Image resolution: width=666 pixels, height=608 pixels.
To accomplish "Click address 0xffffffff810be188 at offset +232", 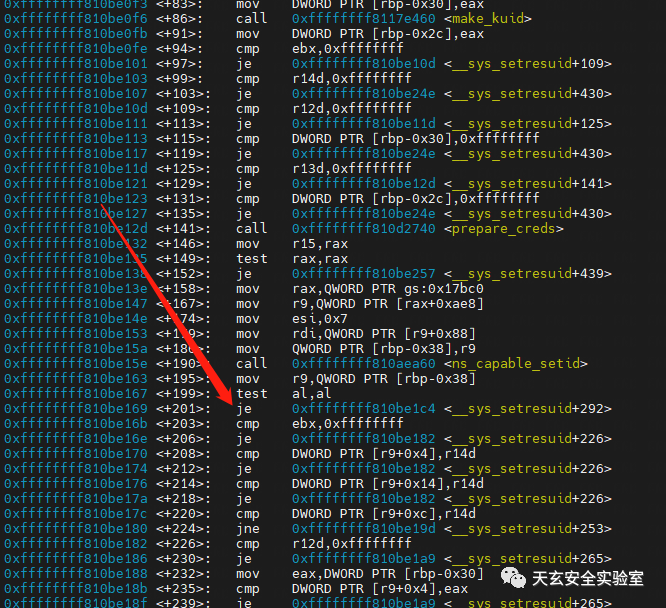I will coord(76,574).
